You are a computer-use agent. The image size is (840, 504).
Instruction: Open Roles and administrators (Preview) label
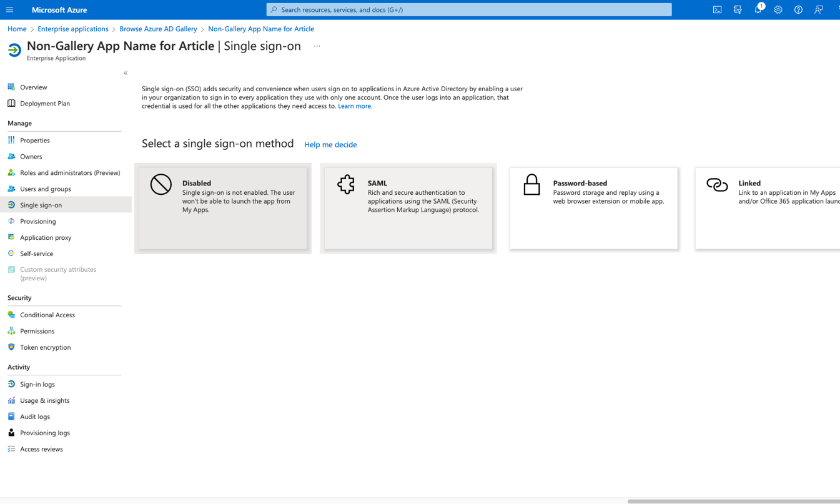click(70, 172)
